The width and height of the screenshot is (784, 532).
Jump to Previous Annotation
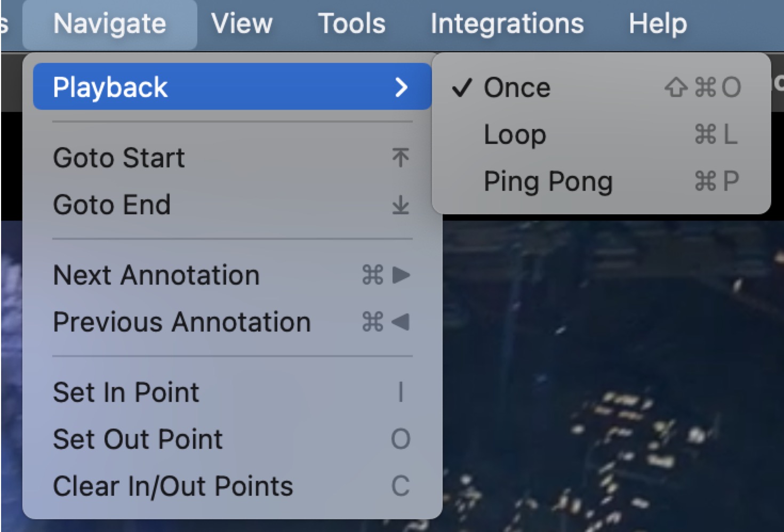[x=233, y=322]
